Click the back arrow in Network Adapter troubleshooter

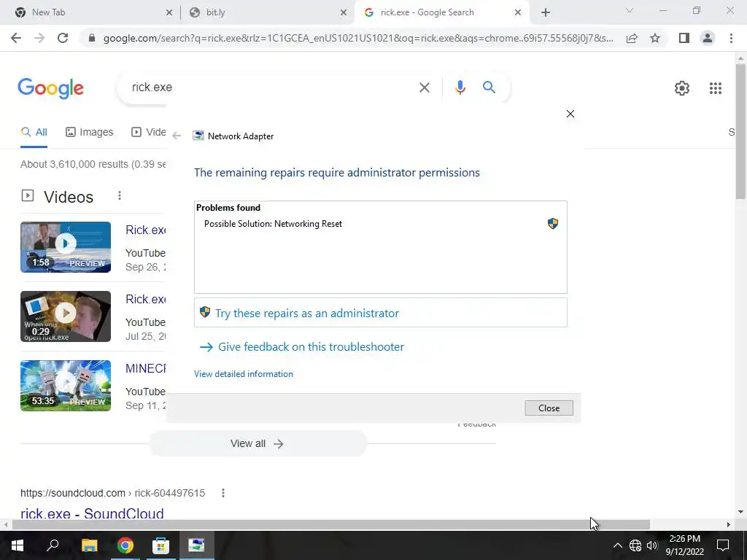point(177,136)
